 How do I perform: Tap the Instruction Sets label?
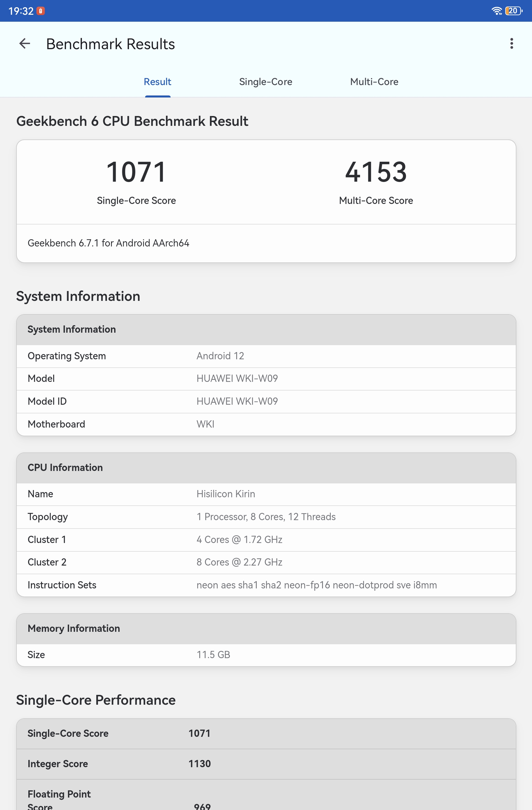click(x=62, y=585)
